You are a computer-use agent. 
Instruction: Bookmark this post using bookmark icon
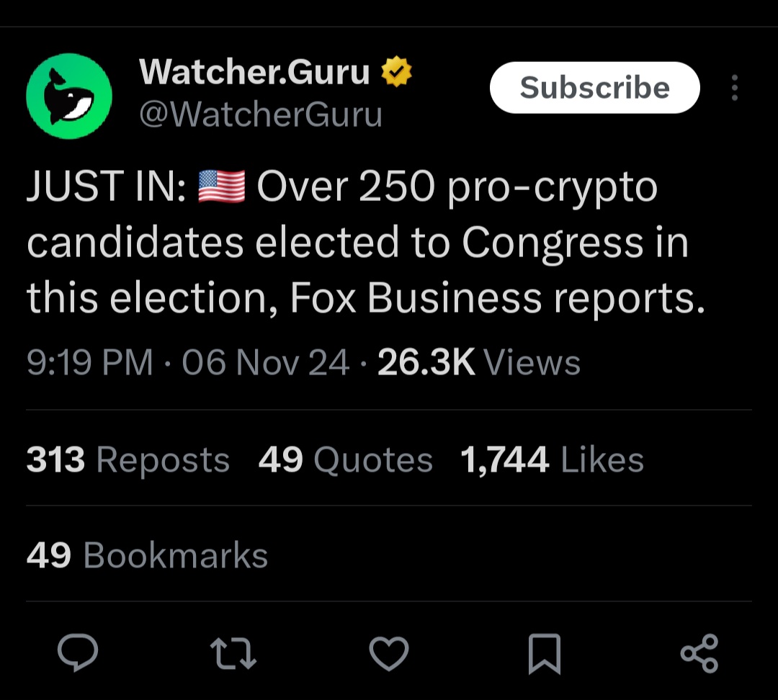tap(544, 653)
